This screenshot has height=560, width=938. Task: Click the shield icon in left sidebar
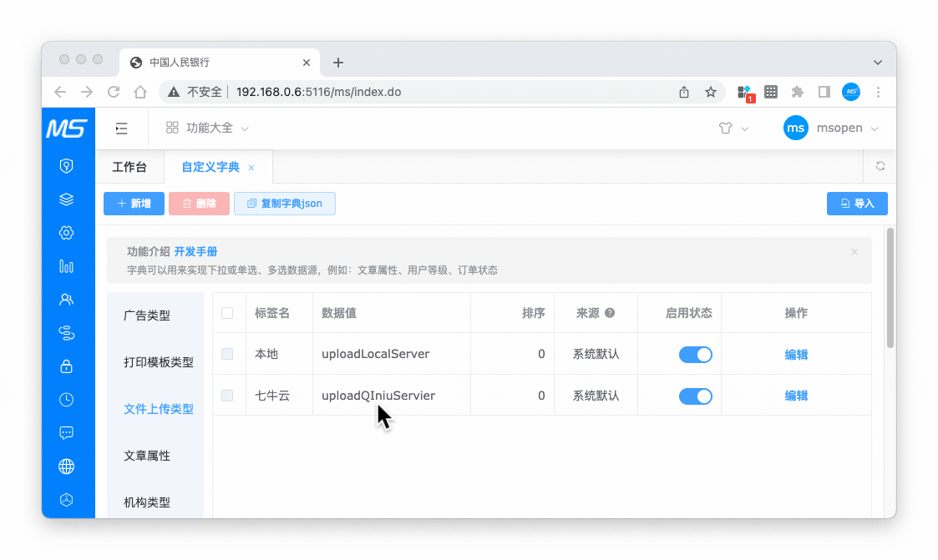pyautogui.click(x=67, y=166)
